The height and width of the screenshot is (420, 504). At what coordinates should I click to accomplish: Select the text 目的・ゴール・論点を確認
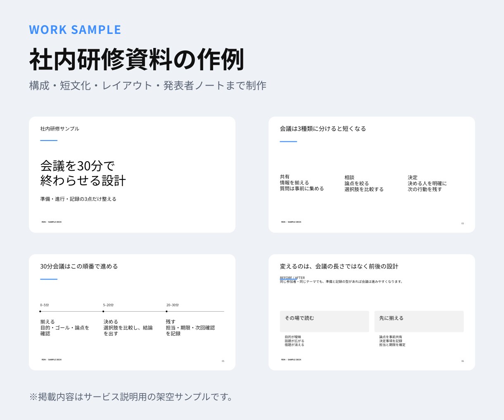64,331
